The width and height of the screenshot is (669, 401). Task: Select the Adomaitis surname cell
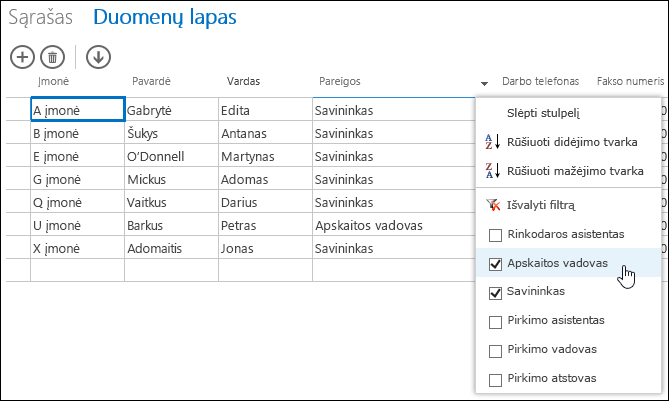coord(172,247)
